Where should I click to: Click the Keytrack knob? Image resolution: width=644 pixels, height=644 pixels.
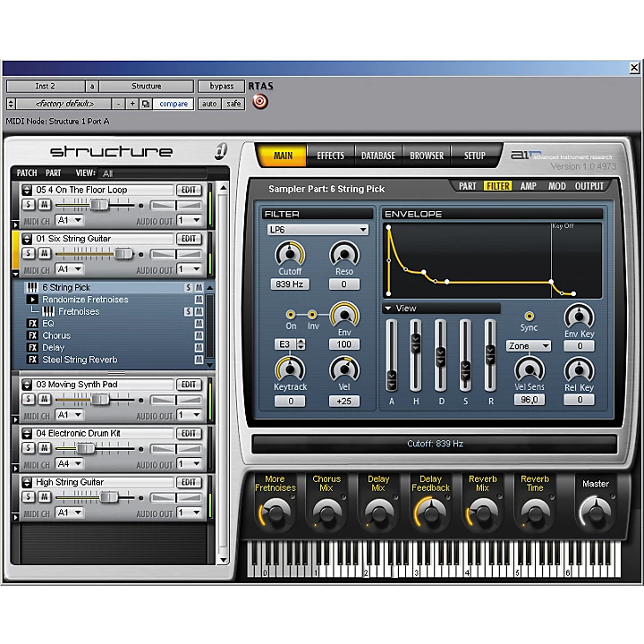pos(290,369)
